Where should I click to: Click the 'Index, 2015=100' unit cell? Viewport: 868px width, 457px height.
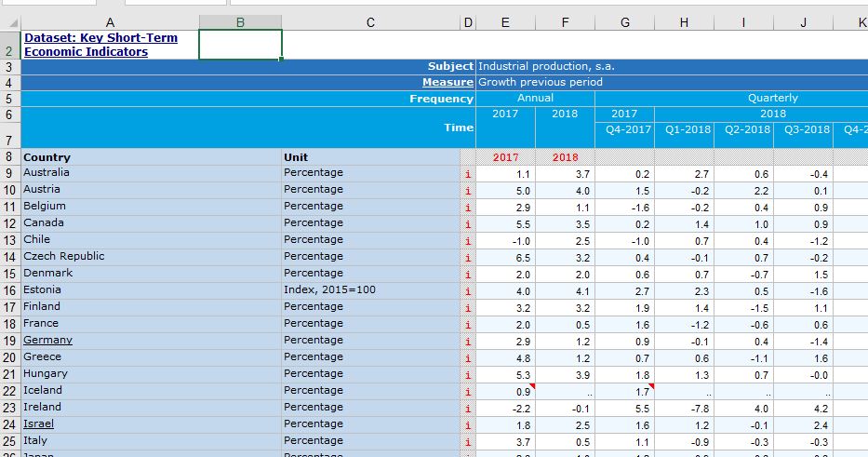370,289
